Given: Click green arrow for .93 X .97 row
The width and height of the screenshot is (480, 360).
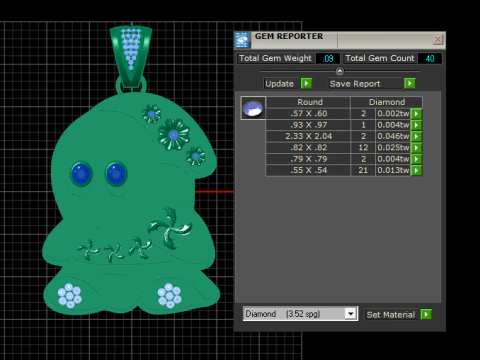Looking at the screenshot, I should pos(416,125).
